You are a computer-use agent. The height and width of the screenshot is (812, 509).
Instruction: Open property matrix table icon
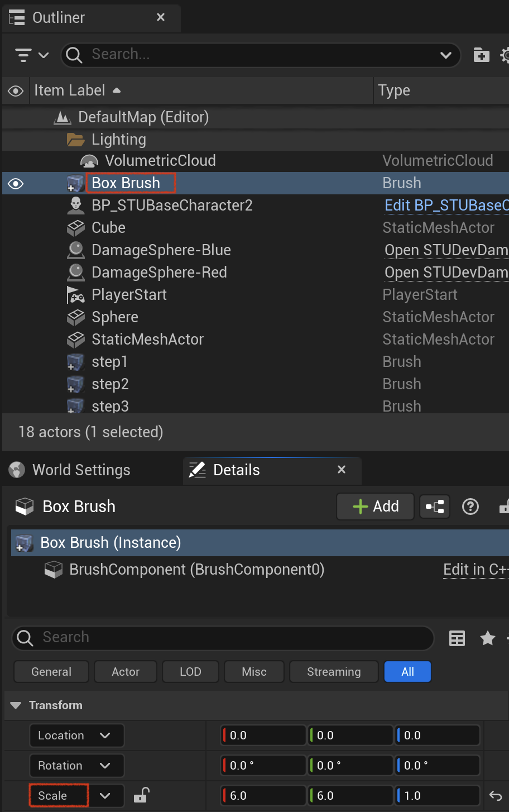point(457,638)
